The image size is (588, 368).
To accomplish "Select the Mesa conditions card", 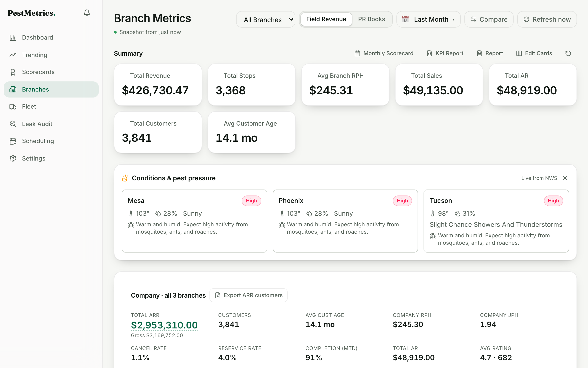I will point(194,221).
